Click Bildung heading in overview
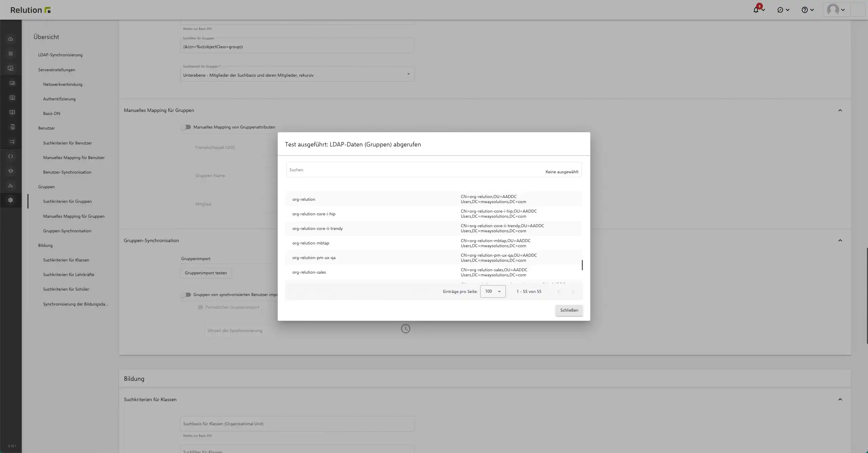 click(45, 245)
